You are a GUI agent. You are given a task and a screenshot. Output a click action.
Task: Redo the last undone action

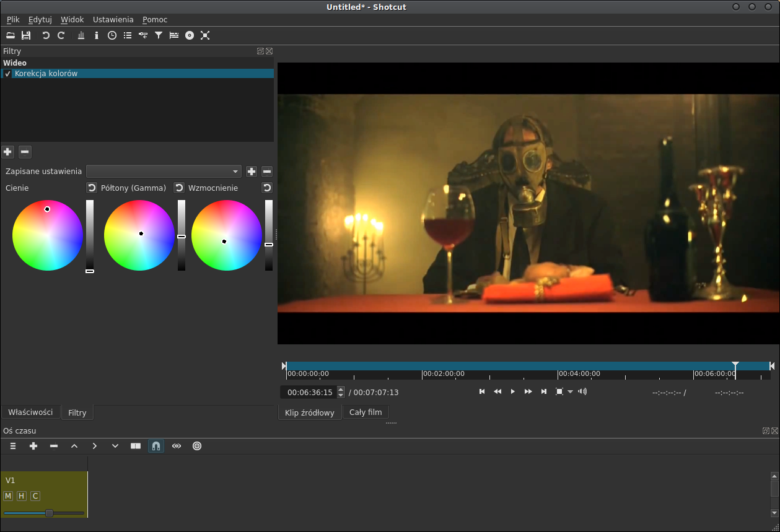(61, 35)
